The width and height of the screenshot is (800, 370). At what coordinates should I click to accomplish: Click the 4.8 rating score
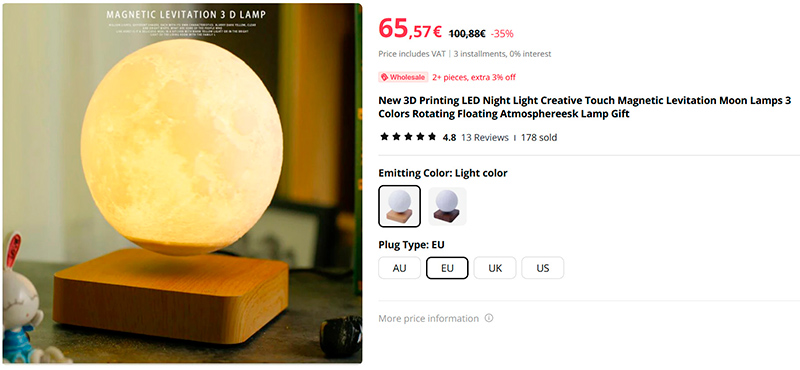449,137
